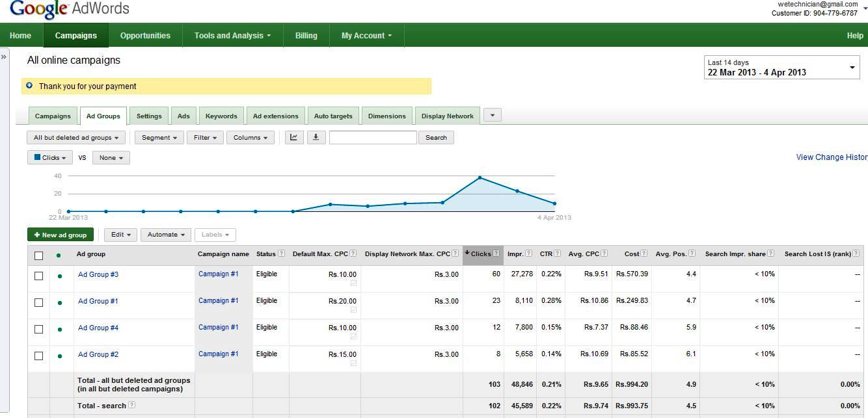Select all ad groups header checkbox

tap(38, 255)
